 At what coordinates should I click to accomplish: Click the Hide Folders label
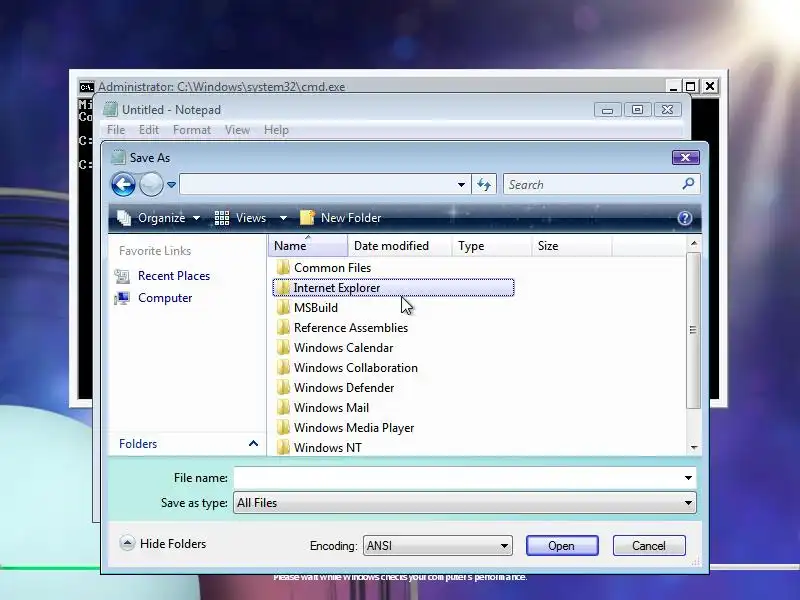[x=173, y=544]
